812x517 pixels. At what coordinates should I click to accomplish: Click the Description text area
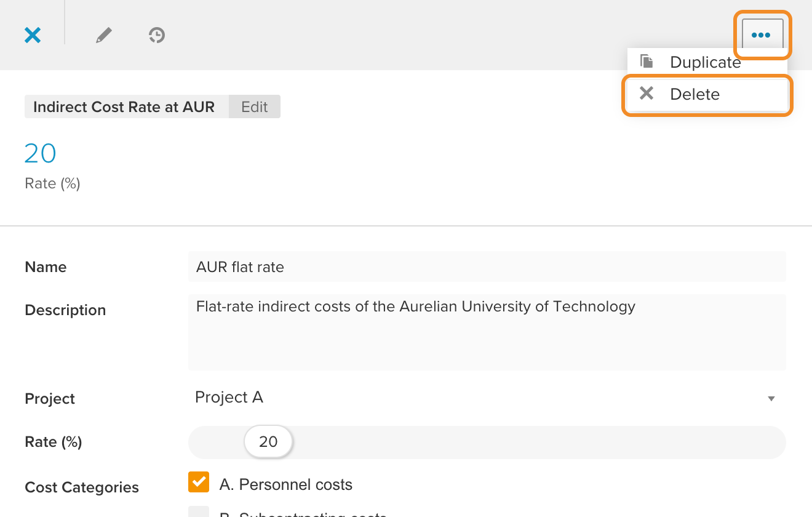coord(487,332)
